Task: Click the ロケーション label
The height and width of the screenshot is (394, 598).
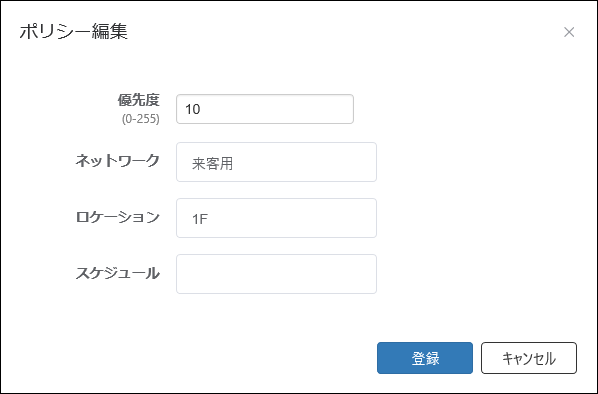Action: click(x=117, y=217)
